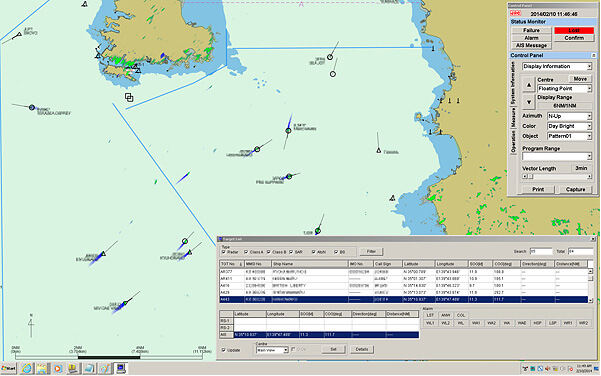The height and width of the screenshot is (376, 601).
Task: Increase display range with up arrow button
Action: 529,85
